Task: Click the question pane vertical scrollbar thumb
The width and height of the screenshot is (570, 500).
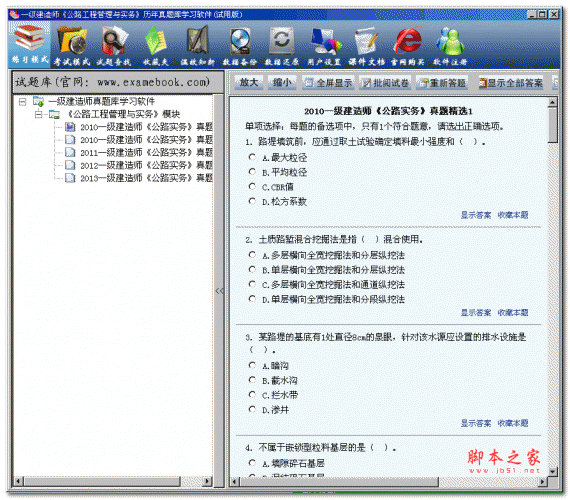Action: tap(553, 125)
